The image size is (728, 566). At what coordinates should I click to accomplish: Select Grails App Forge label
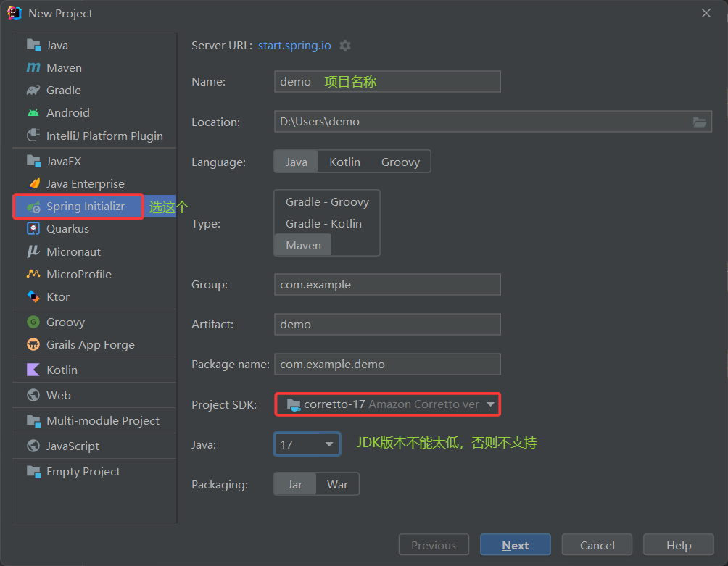click(x=91, y=345)
